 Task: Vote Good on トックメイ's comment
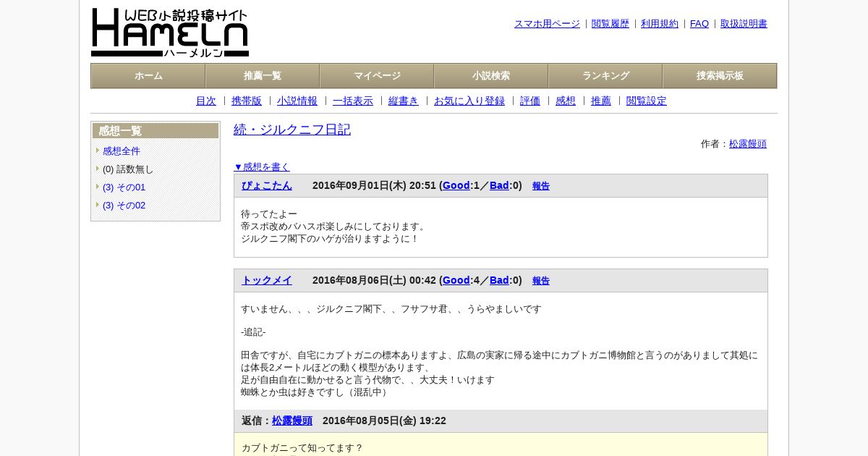[456, 281]
